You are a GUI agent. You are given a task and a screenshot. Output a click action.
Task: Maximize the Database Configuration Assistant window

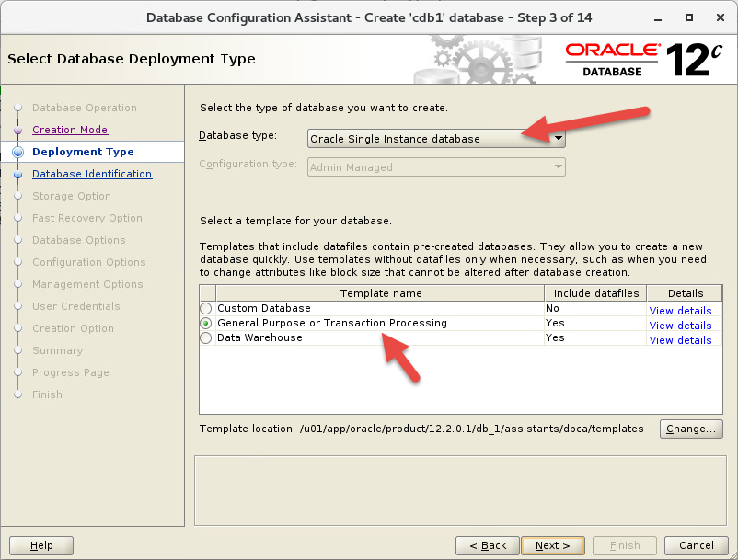click(x=689, y=17)
